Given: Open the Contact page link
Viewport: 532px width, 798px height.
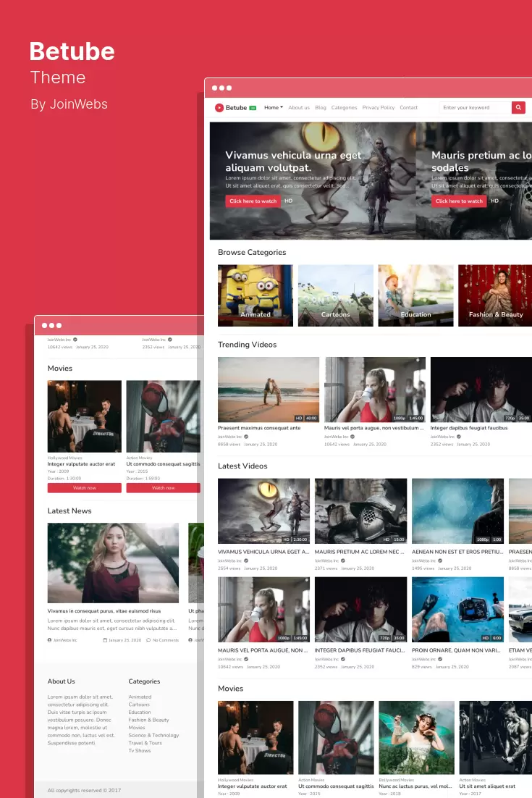Looking at the screenshot, I should (x=408, y=108).
